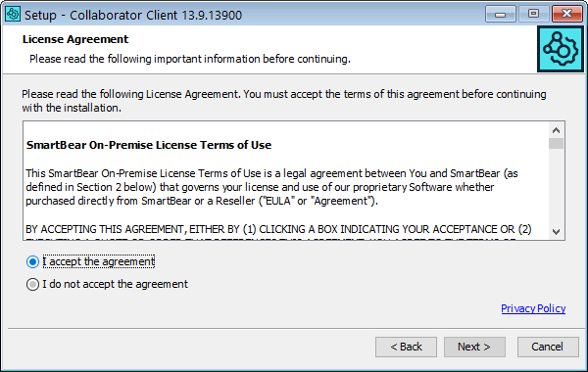Screen dimensions: 588x372
Task: Click the 'I accept the agreement' label text
Action: 99,261
